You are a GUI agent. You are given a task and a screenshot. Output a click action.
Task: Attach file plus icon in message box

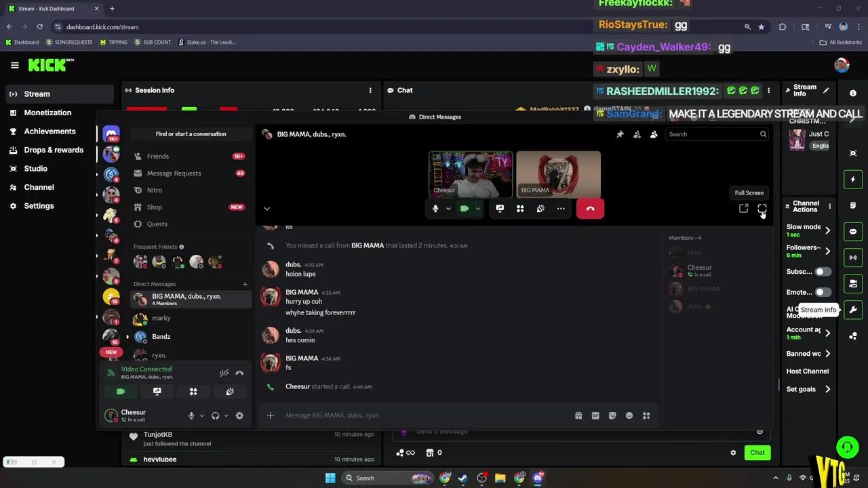click(270, 415)
